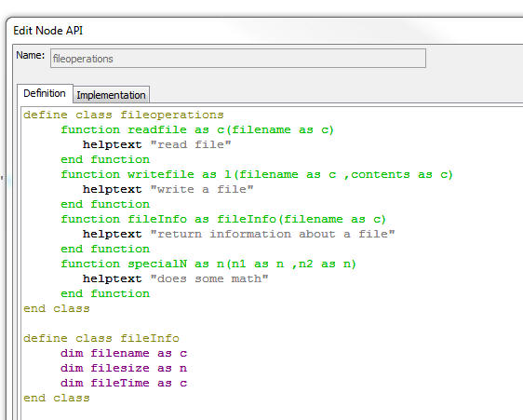Click the dim fileTime as c line

124,383
